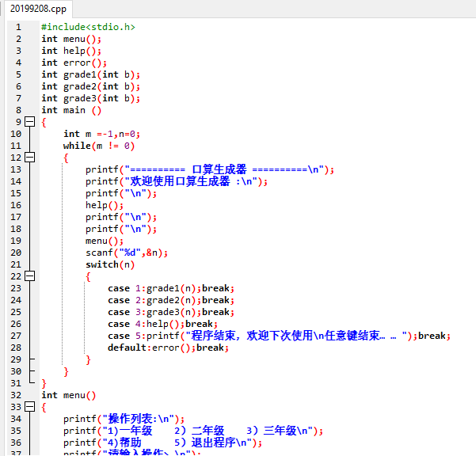The height and width of the screenshot is (456, 476).
Task: Click 'int grade3(int b);' declaration
Action: tap(91, 98)
